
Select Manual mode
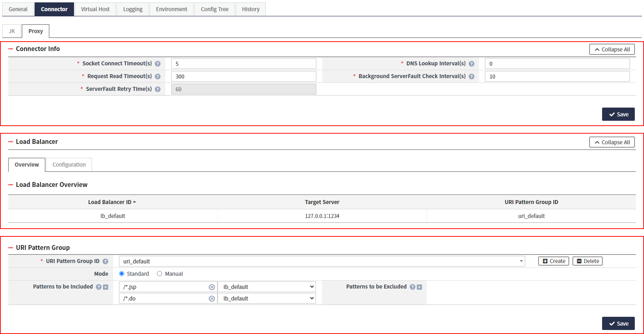[160, 273]
